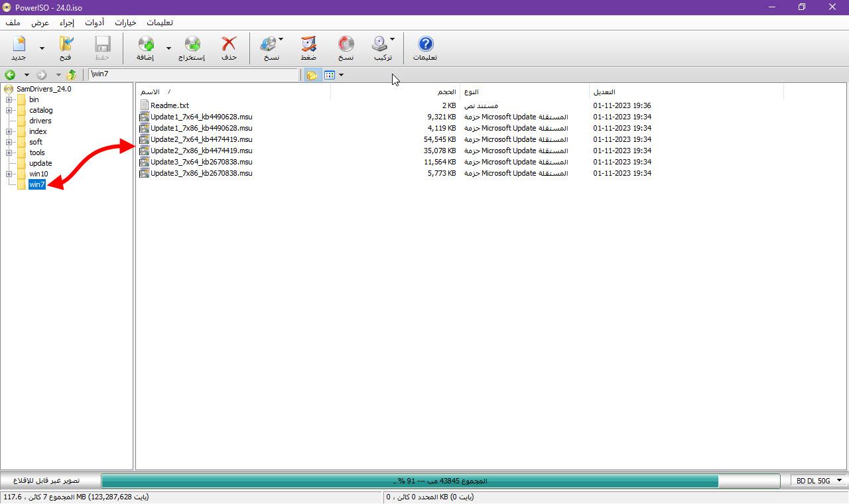This screenshot has width=849, height=504.
Task: Click the Copy (نسخ) computer-and-disc icon
Action: (267, 44)
